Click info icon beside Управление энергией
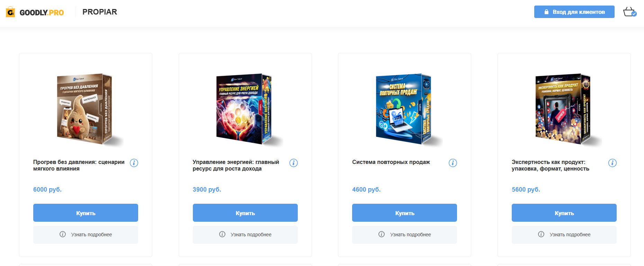644x266 pixels. point(294,163)
